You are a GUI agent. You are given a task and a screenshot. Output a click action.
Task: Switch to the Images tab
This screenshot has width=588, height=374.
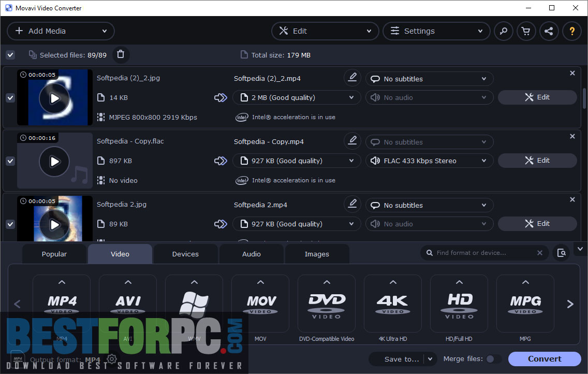[x=317, y=254]
